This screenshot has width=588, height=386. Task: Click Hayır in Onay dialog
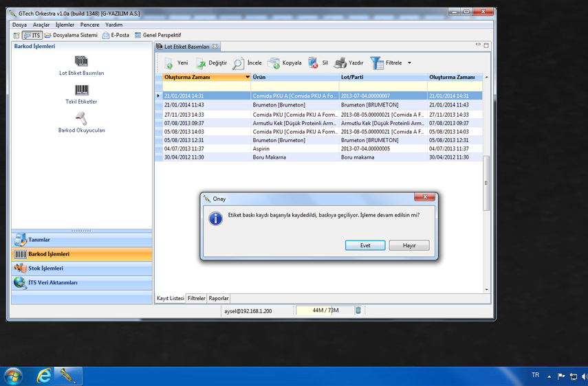click(409, 245)
